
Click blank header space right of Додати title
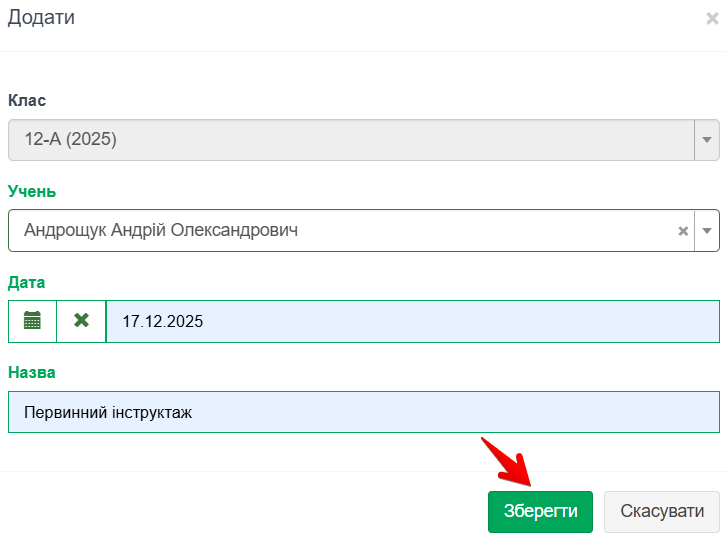(x=380, y=18)
